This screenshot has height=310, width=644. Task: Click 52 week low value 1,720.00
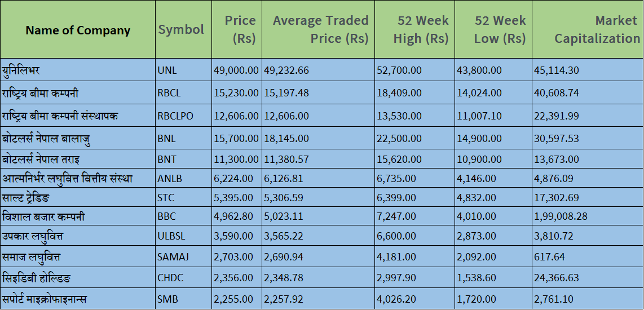coord(477,299)
